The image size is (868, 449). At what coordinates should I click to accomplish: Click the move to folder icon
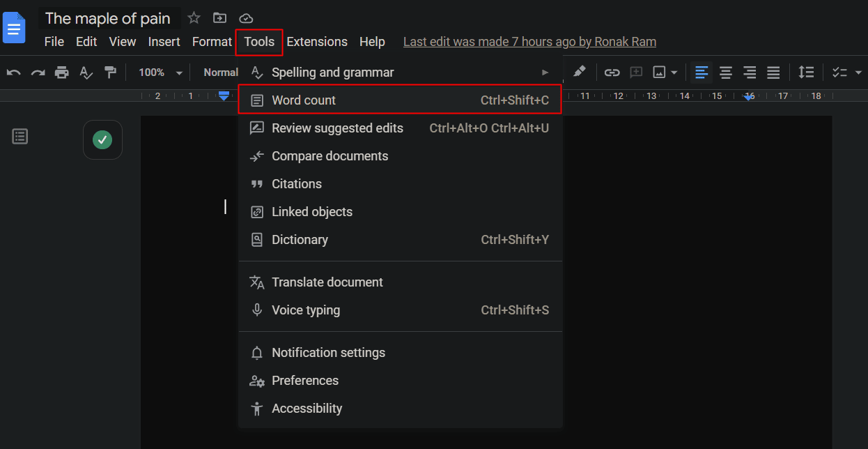pos(219,18)
